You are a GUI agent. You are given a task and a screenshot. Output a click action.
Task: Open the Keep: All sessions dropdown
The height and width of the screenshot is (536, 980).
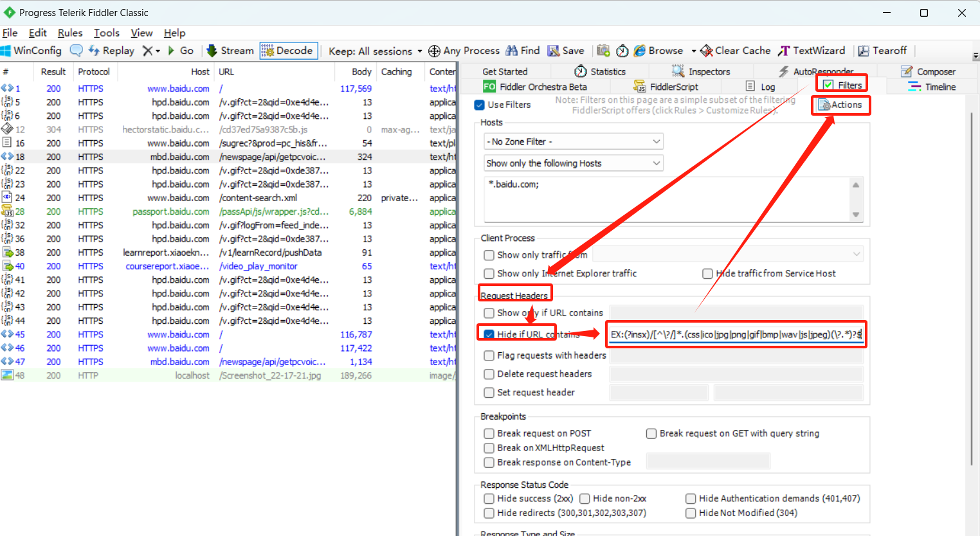tap(376, 51)
